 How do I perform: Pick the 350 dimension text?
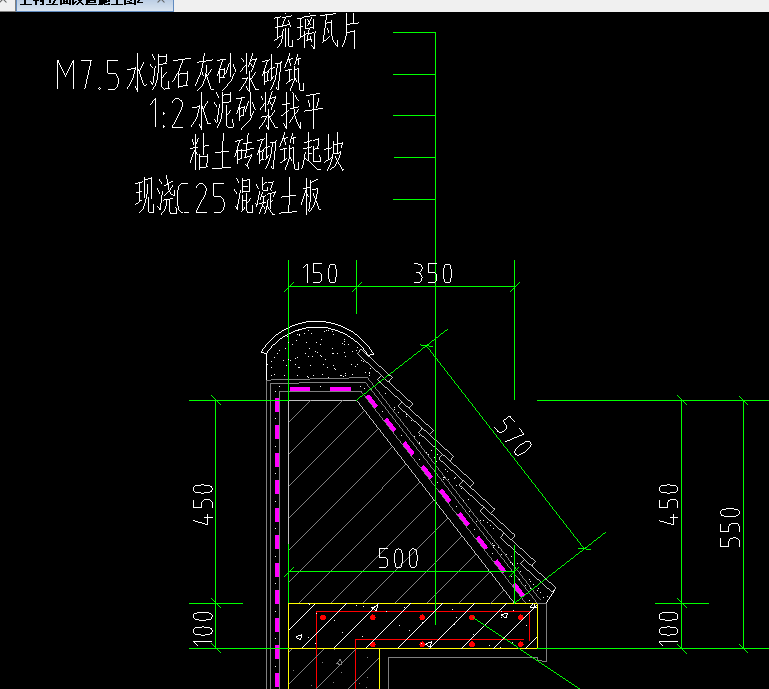pyautogui.click(x=433, y=274)
